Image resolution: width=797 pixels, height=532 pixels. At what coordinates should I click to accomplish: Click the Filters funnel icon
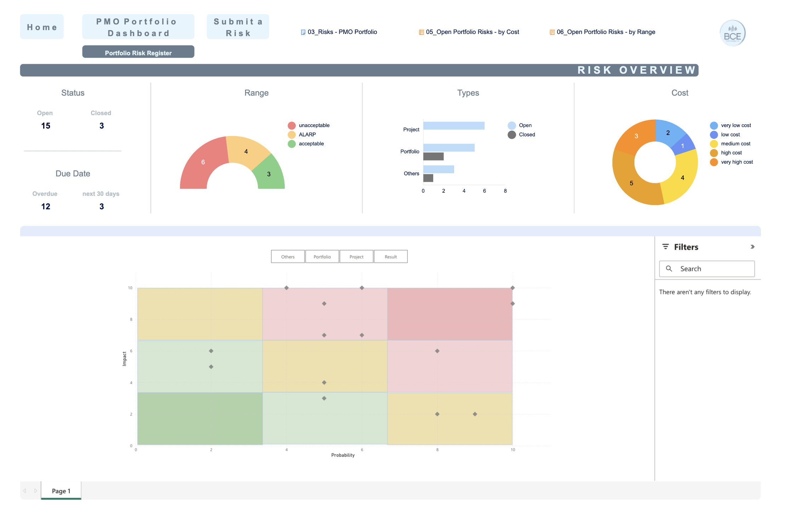click(666, 247)
